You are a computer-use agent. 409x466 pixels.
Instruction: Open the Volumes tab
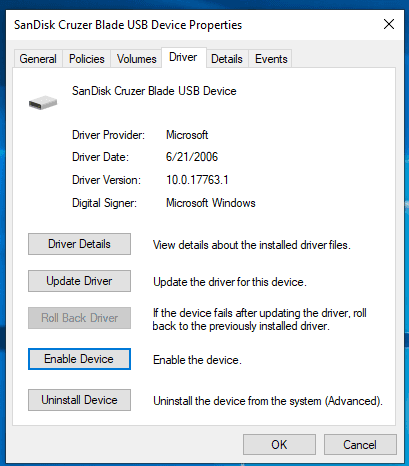(136, 59)
